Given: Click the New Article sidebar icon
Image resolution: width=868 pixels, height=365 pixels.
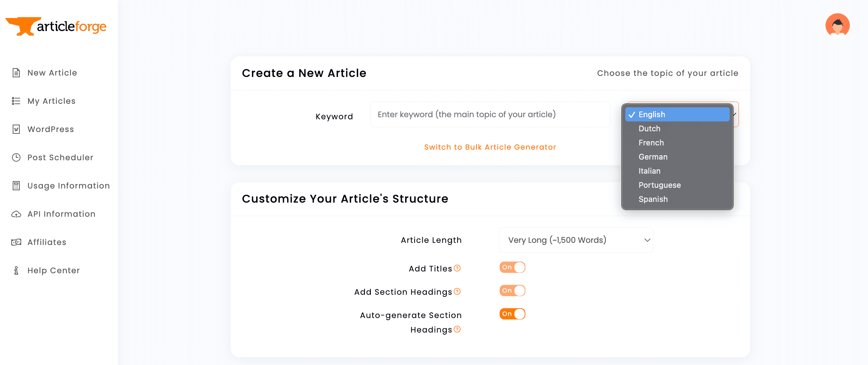Looking at the screenshot, I should 16,72.
